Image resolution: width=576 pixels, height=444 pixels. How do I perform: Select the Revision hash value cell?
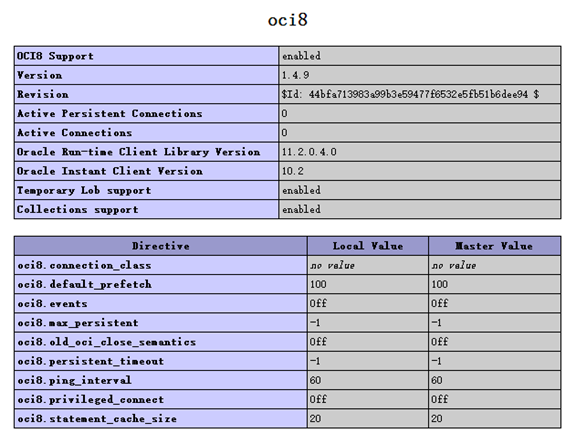pyautogui.click(x=420, y=94)
